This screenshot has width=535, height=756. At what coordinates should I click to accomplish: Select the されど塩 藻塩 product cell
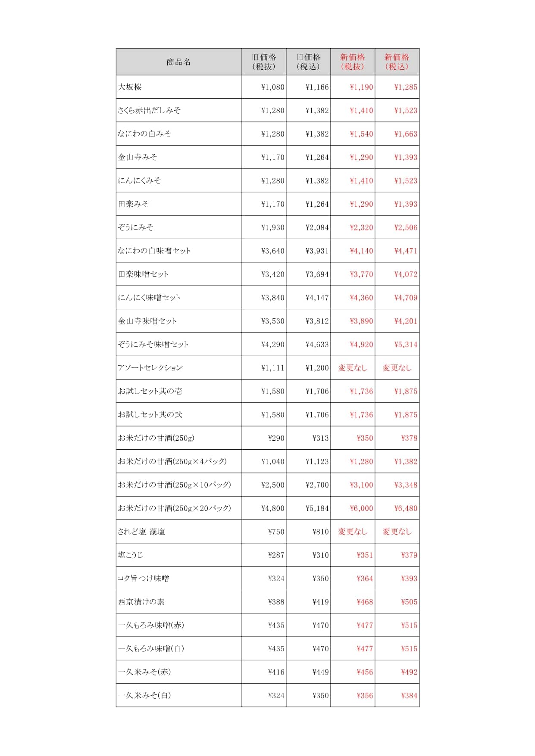[178, 532]
